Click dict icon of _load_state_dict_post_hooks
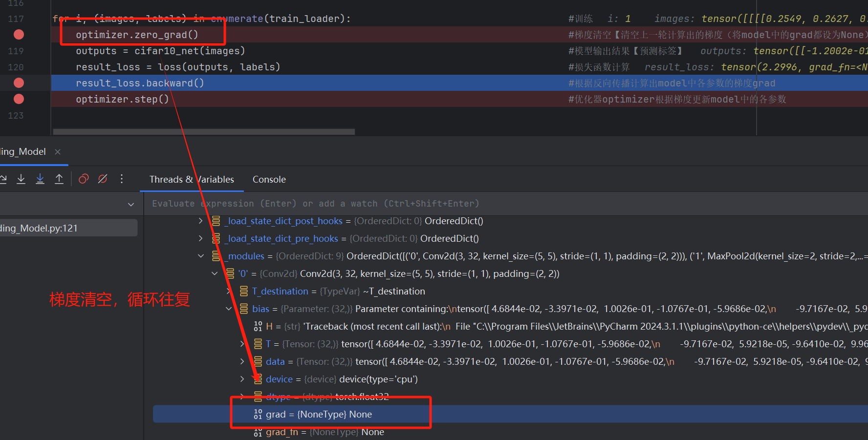Screen dimensions: 868x440 click(x=216, y=221)
